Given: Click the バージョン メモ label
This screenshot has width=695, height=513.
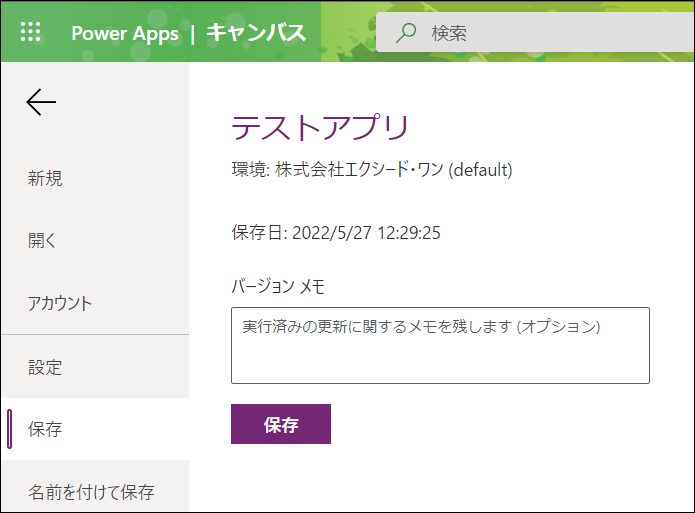Looking at the screenshot, I should [x=278, y=286].
